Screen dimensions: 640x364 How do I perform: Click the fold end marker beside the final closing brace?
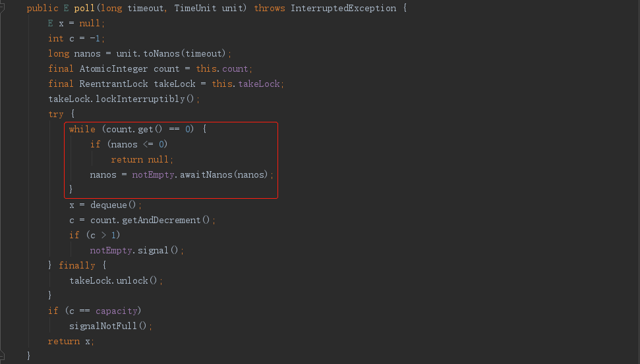(2, 355)
